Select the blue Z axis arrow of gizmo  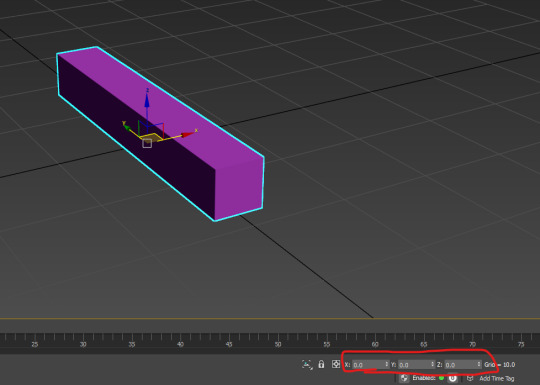click(x=147, y=100)
